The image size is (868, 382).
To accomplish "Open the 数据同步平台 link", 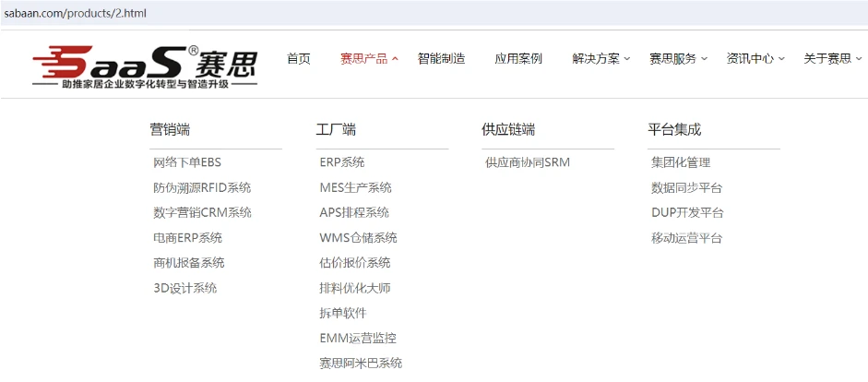I will (687, 187).
